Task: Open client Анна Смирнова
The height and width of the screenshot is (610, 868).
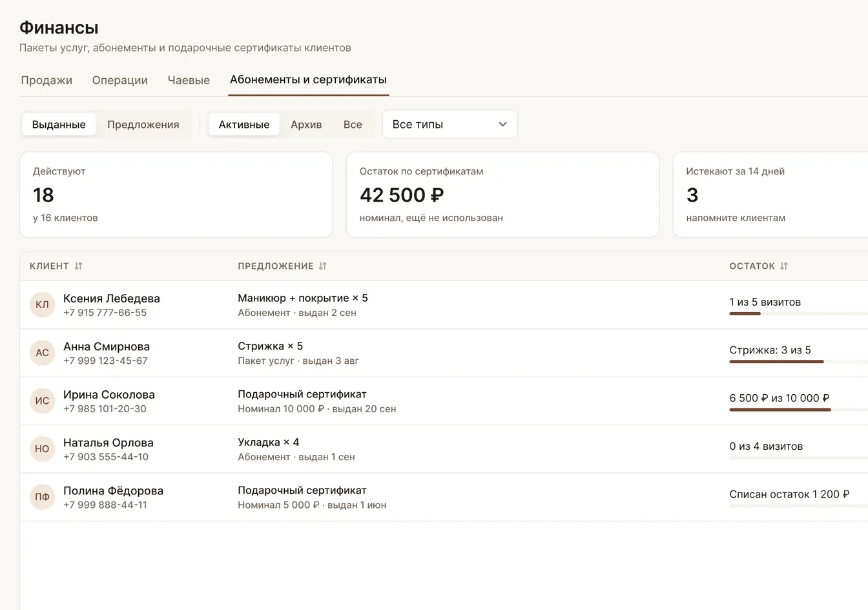Action: coord(107,346)
